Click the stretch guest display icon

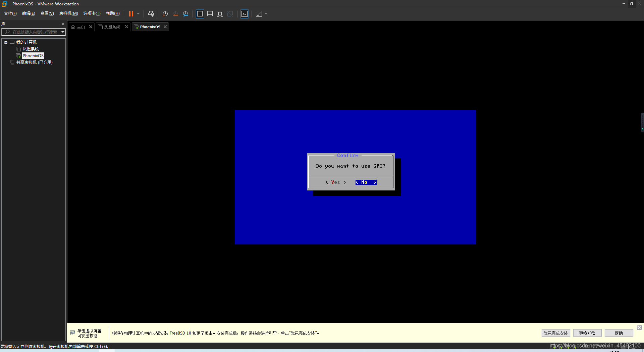point(259,14)
